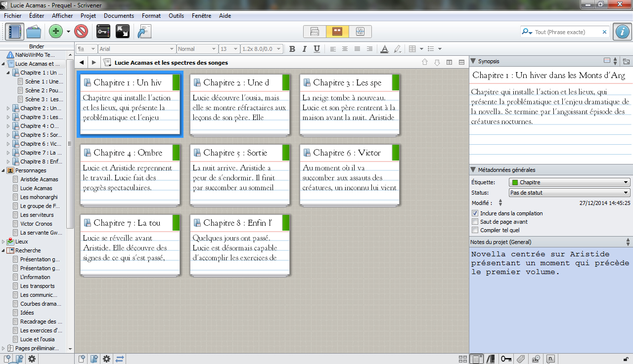Expand Chapitre 2 in the binder
The image size is (633, 364).
pyautogui.click(x=8, y=108)
